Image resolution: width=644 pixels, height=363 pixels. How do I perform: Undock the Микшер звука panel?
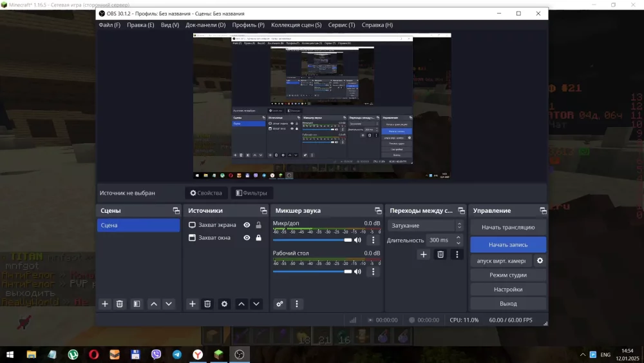coord(378,210)
